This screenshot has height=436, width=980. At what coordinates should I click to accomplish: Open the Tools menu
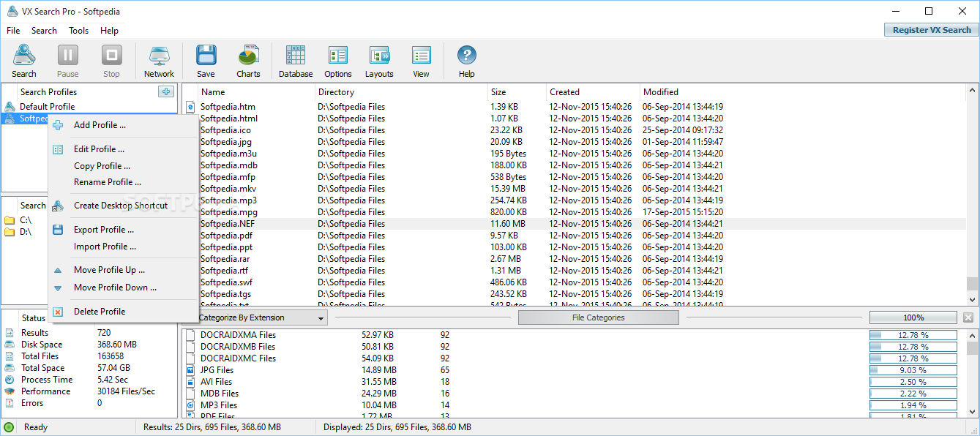tap(78, 31)
